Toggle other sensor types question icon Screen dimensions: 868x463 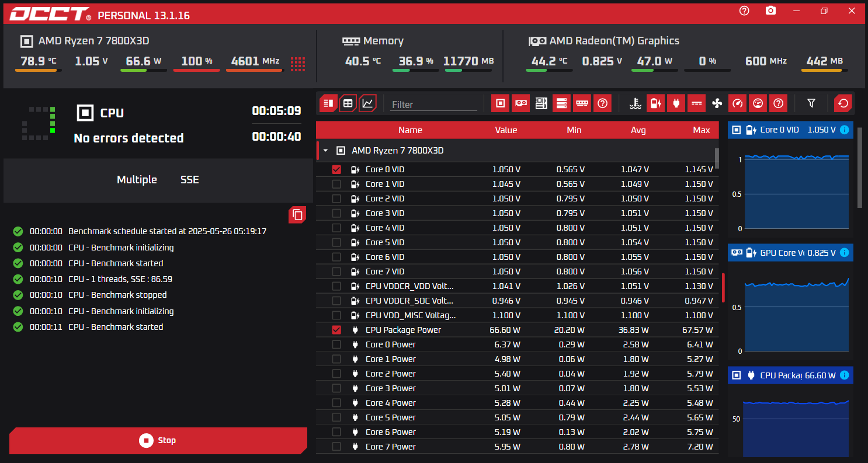pyautogui.click(x=778, y=103)
